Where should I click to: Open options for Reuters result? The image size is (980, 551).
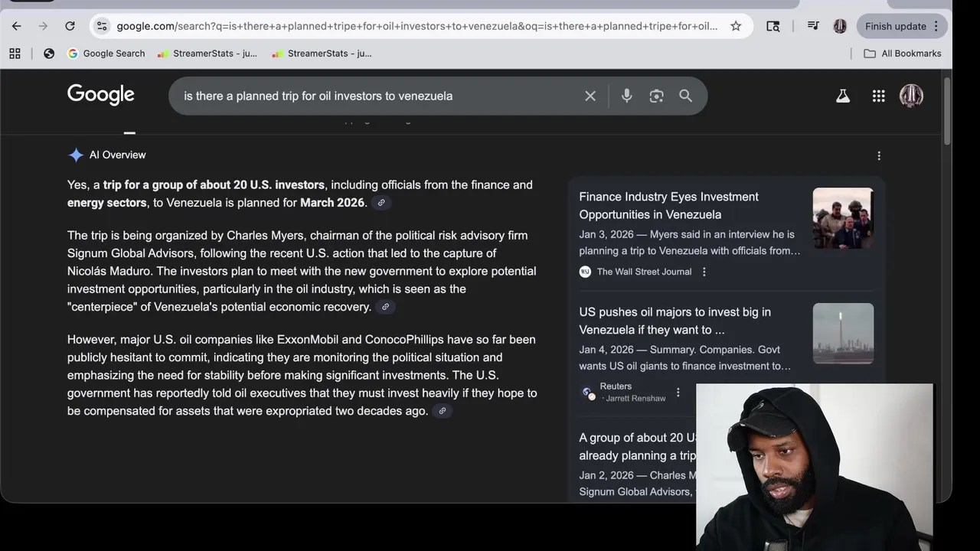(678, 393)
